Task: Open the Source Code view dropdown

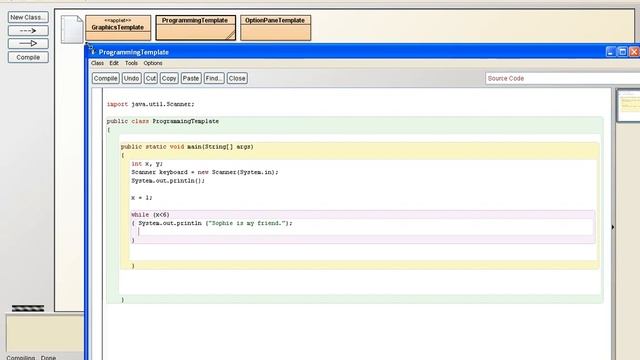Action: pos(562,78)
